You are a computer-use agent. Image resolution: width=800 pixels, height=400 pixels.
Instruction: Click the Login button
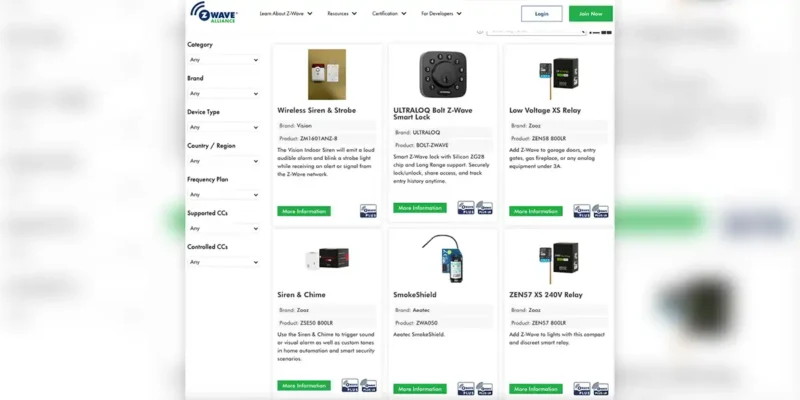[541, 14]
